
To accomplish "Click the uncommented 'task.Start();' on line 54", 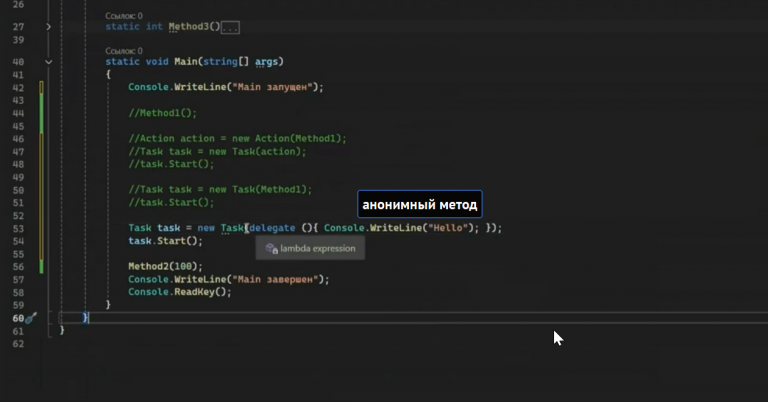I will pos(165,241).
